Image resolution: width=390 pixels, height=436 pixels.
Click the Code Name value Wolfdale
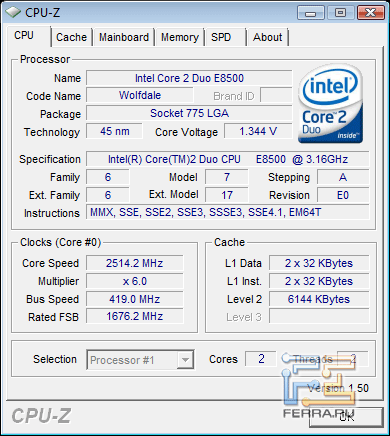(140, 96)
